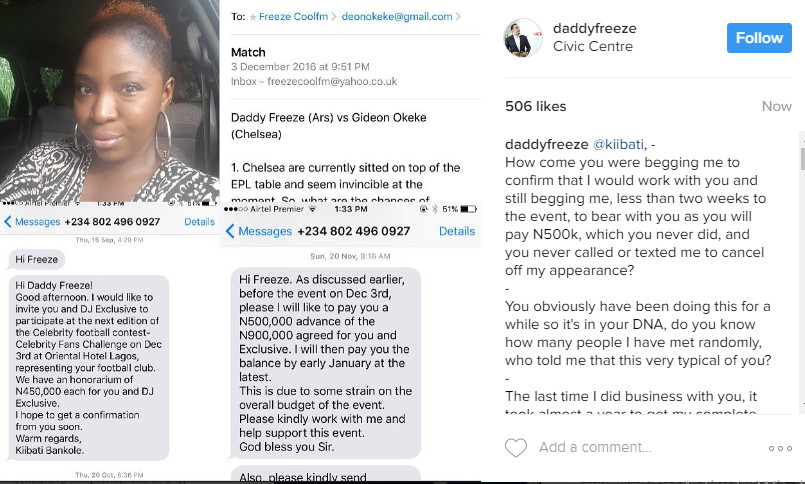This screenshot has width=805, height=484.
Task: Open the daddyfreeze username in the header
Action: click(x=595, y=28)
